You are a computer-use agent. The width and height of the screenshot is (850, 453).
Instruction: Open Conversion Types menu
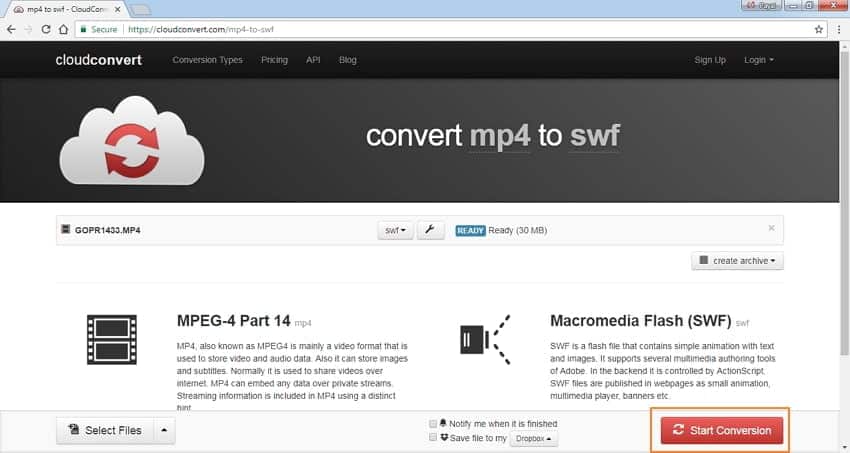point(208,60)
